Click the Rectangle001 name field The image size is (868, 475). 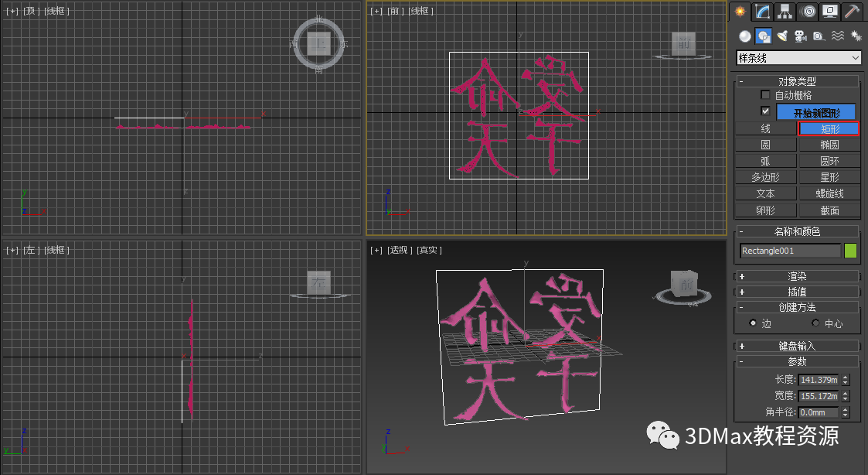790,251
